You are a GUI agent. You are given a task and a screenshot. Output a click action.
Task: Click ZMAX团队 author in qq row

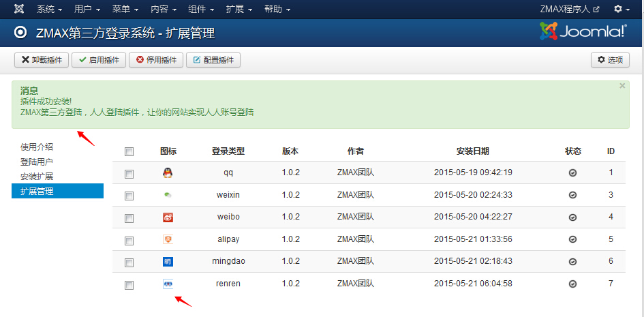coord(356,173)
